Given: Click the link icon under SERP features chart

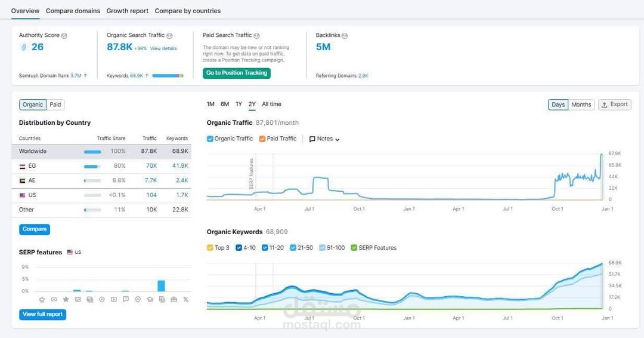Looking at the screenshot, I should coord(54,299).
